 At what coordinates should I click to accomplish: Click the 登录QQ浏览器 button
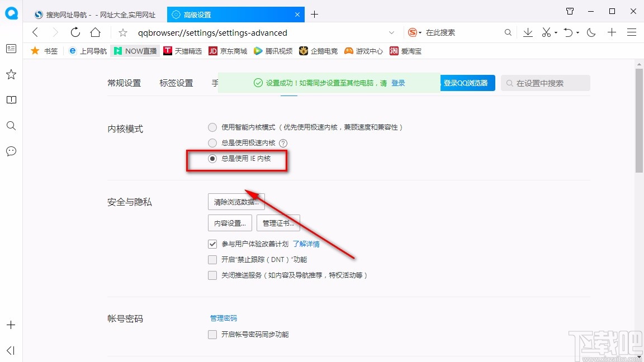467,82
